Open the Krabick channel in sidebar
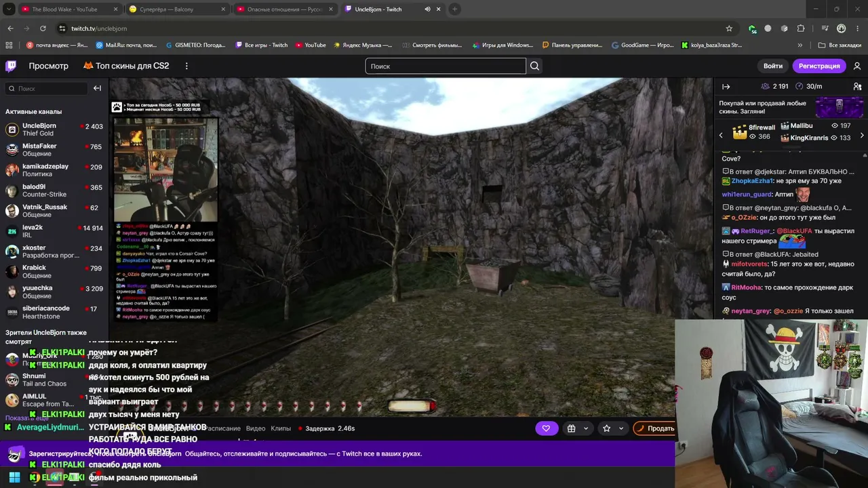This screenshot has width=868, height=488. tap(54, 272)
